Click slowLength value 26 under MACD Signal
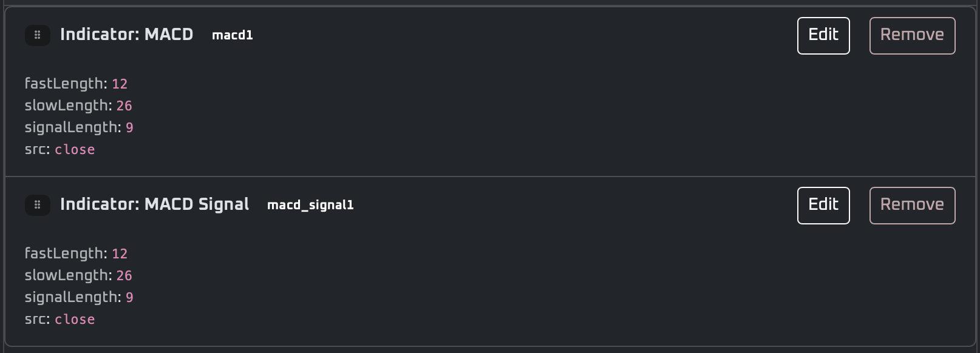Viewport: 980px width, 353px height. (x=124, y=275)
